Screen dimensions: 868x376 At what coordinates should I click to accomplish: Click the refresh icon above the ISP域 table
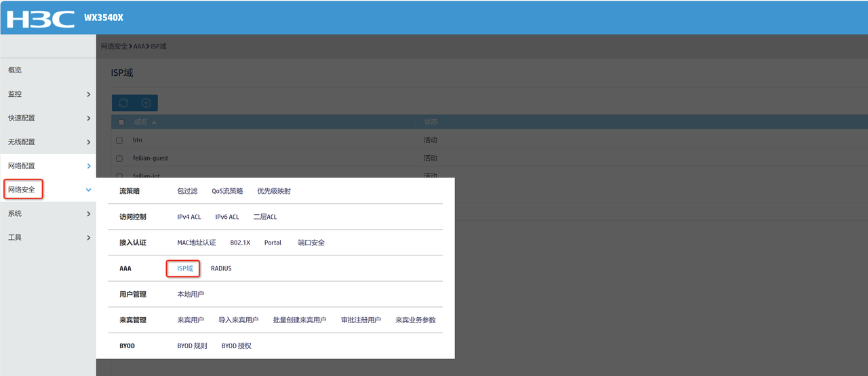tap(123, 103)
